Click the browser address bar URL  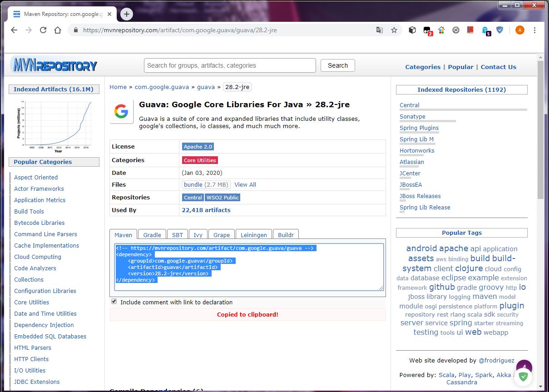[x=180, y=30]
